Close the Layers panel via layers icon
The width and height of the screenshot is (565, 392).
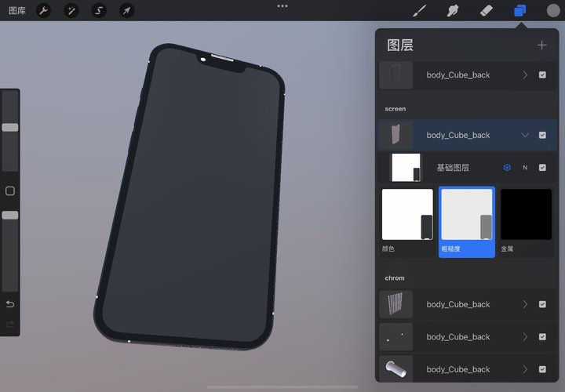point(519,10)
